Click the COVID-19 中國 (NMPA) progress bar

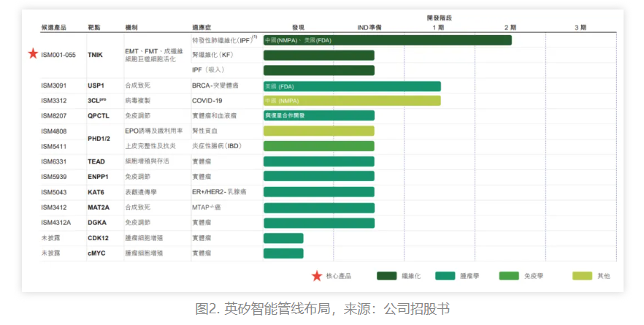click(x=352, y=101)
